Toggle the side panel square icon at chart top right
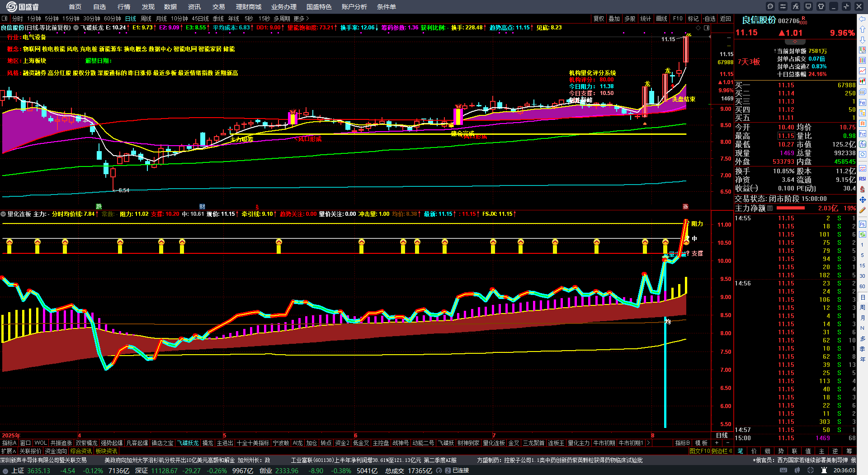868x475 pixels. point(707,28)
